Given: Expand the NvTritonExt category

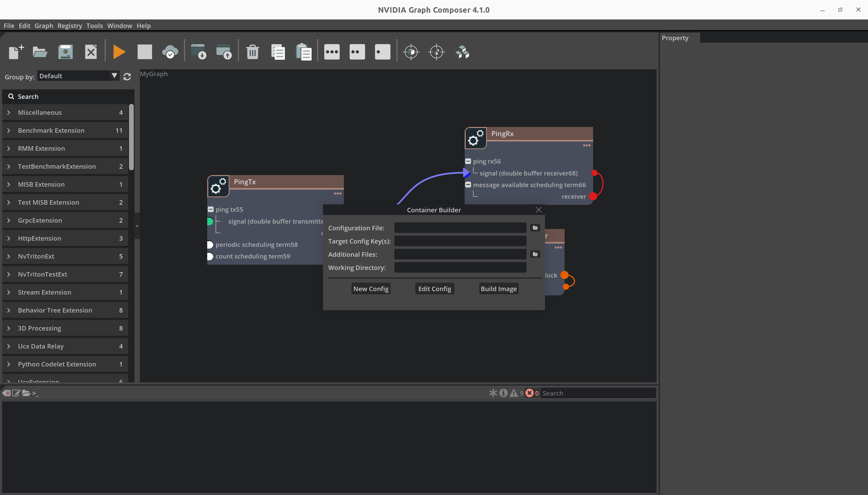Looking at the screenshot, I should pyautogui.click(x=9, y=256).
